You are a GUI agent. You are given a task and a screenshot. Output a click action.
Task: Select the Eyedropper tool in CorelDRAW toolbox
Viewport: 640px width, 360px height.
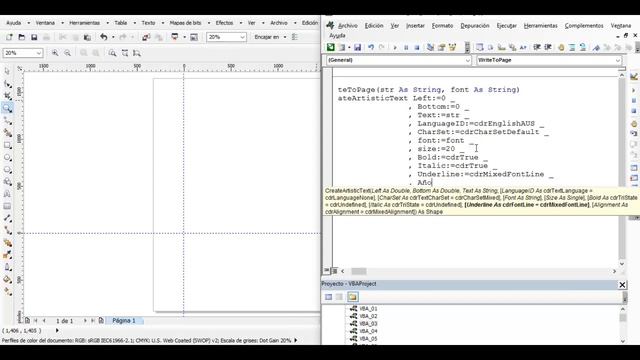(7, 255)
